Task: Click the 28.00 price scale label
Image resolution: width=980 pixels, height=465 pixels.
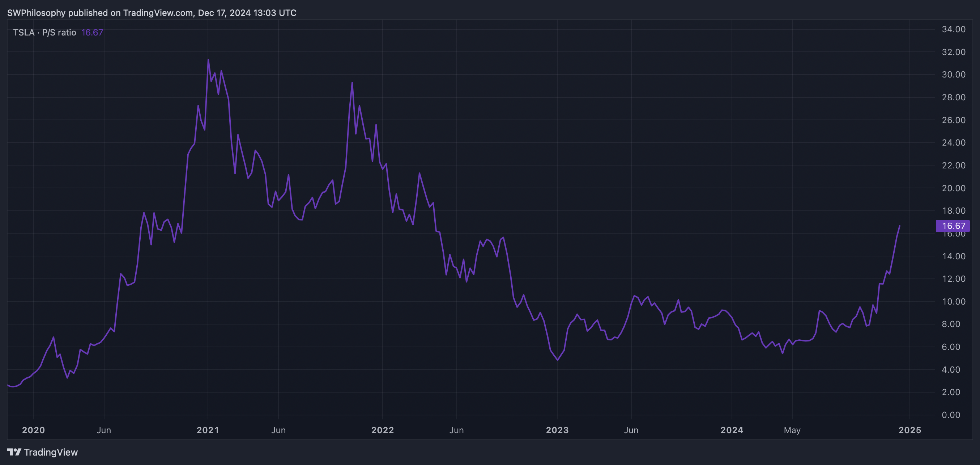Action: [953, 97]
